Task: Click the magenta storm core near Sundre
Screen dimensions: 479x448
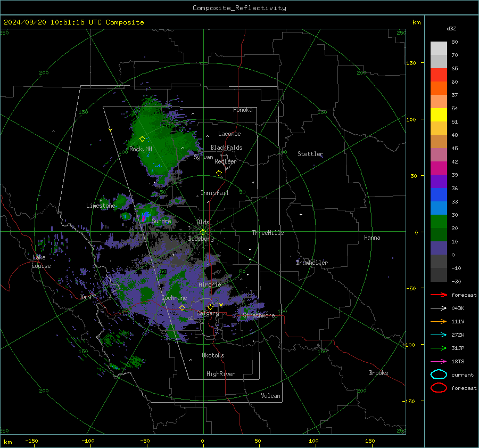Action: 143,218
